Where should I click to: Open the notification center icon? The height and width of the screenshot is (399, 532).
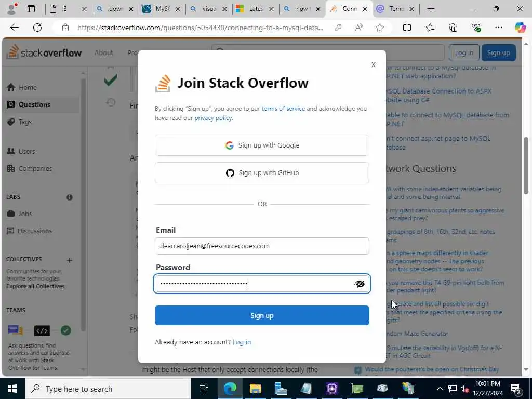(516, 389)
